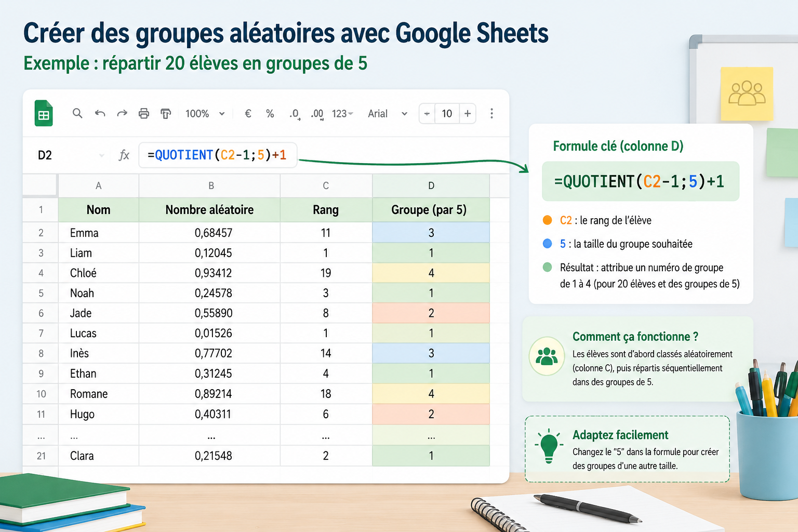Click the value 0,68457
798x532 pixels.
point(213,233)
